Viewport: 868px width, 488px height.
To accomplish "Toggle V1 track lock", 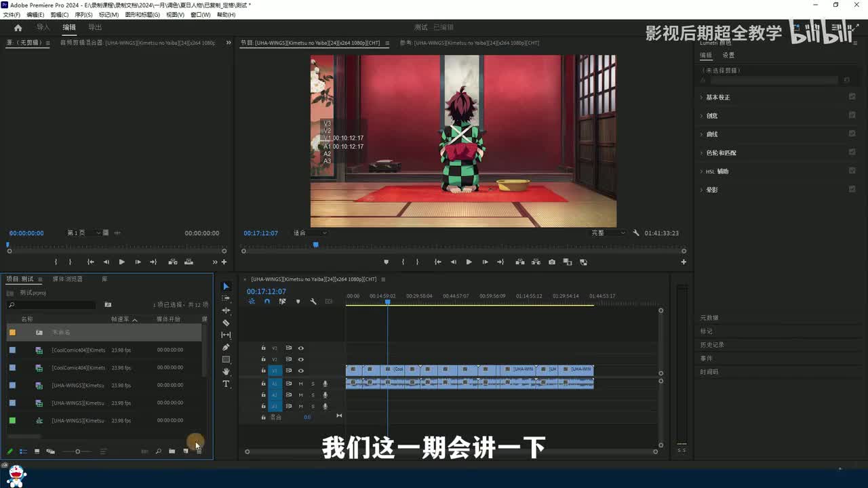I will coord(264,371).
